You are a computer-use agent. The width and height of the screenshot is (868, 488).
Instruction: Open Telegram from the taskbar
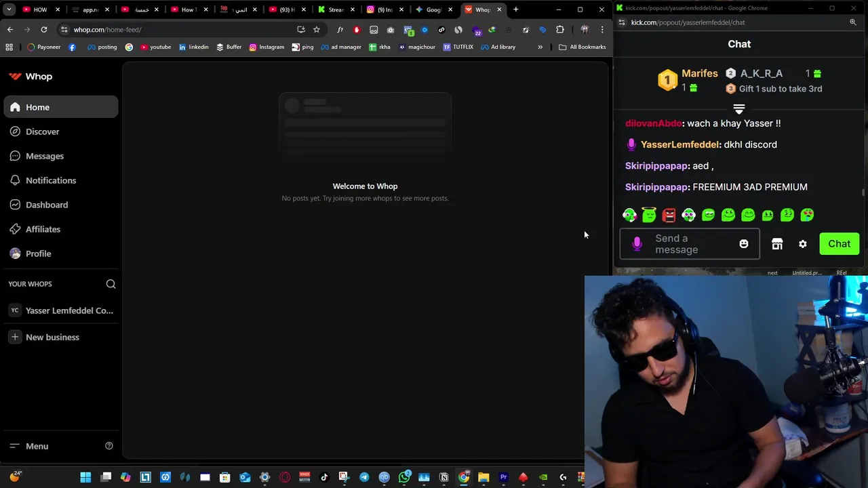[x=364, y=477]
